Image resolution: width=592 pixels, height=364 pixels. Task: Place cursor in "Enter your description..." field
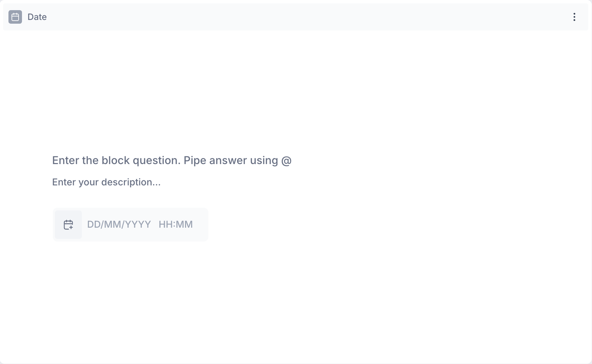pyautogui.click(x=106, y=182)
